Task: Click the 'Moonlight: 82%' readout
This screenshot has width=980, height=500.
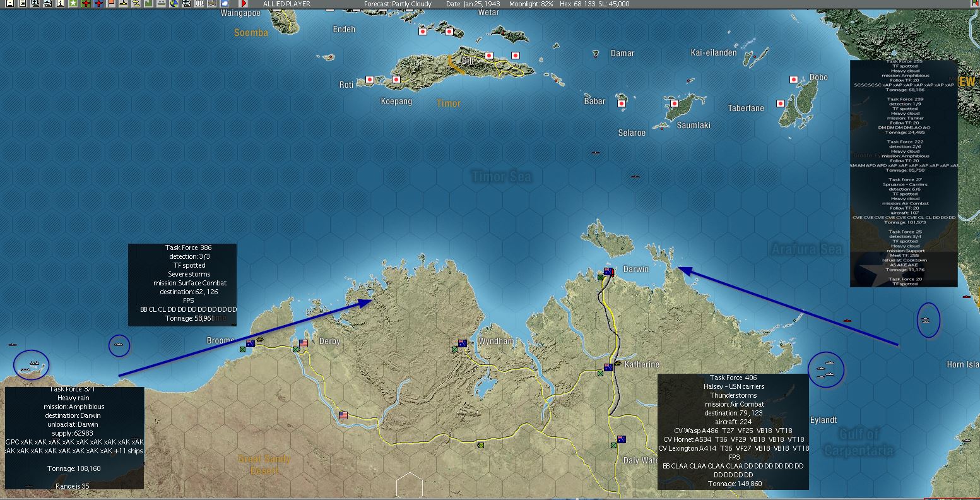Action: 531,4
